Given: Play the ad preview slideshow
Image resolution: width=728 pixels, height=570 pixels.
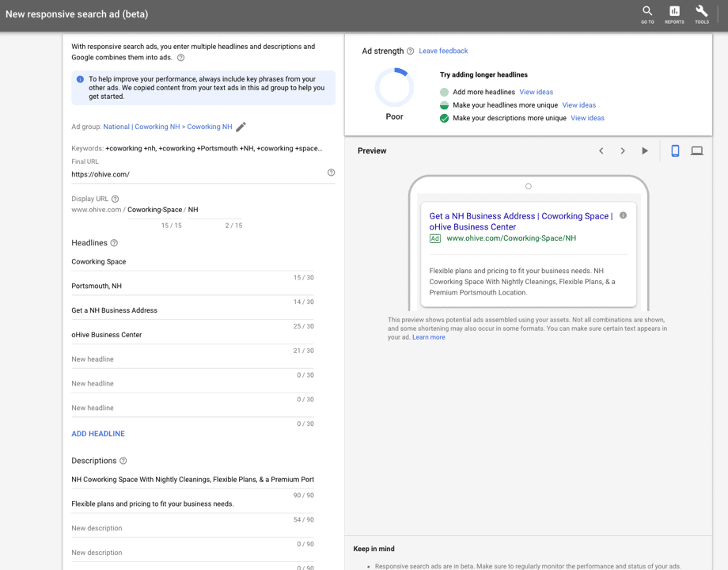Looking at the screenshot, I should [645, 150].
